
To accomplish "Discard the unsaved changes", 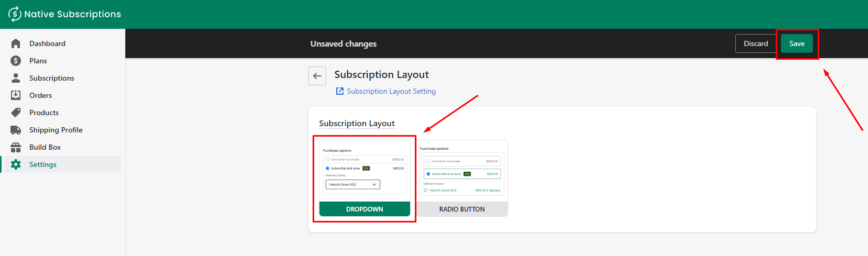I will point(756,43).
